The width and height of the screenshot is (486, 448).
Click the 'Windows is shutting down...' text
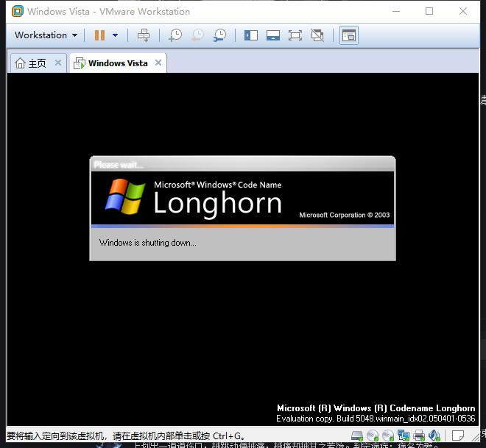click(x=148, y=243)
